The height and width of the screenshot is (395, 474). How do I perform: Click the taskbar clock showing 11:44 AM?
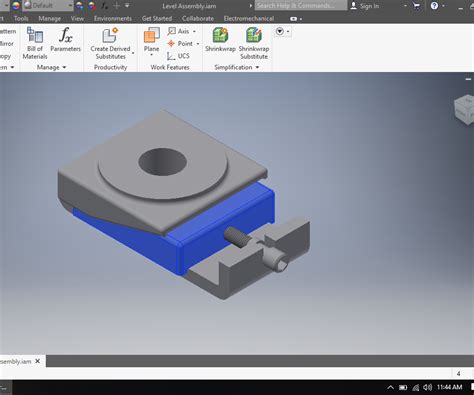(x=449, y=387)
